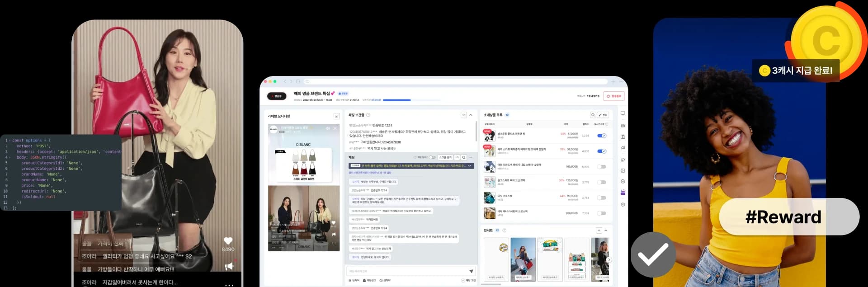The width and height of the screenshot is (868, 287).
Task: Open the purple icon in right sidebar
Action: coord(623,193)
